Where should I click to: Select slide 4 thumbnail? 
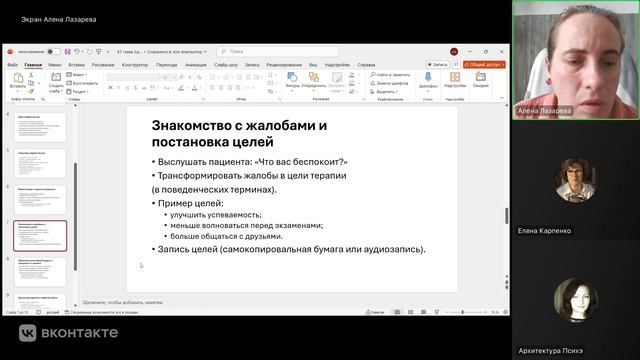[40, 127]
